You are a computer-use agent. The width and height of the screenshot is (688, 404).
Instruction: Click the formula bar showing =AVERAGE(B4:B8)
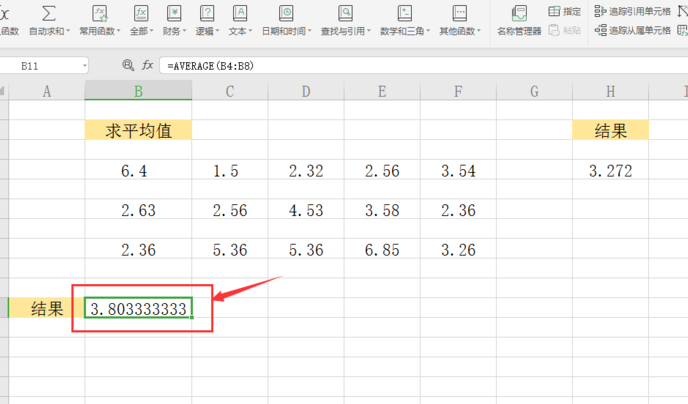coord(400,65)
